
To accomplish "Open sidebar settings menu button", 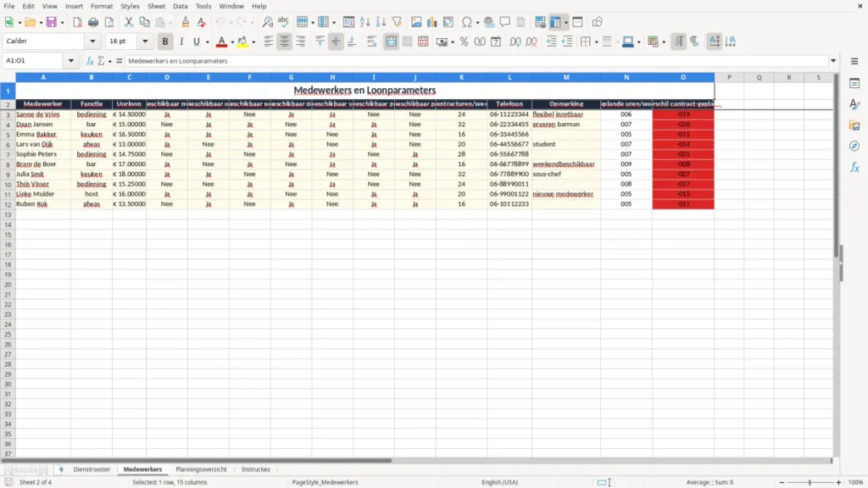I will tap(854, 61).
